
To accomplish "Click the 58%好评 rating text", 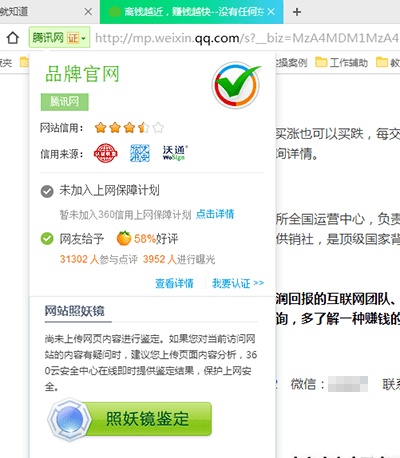I will point(156,239).
